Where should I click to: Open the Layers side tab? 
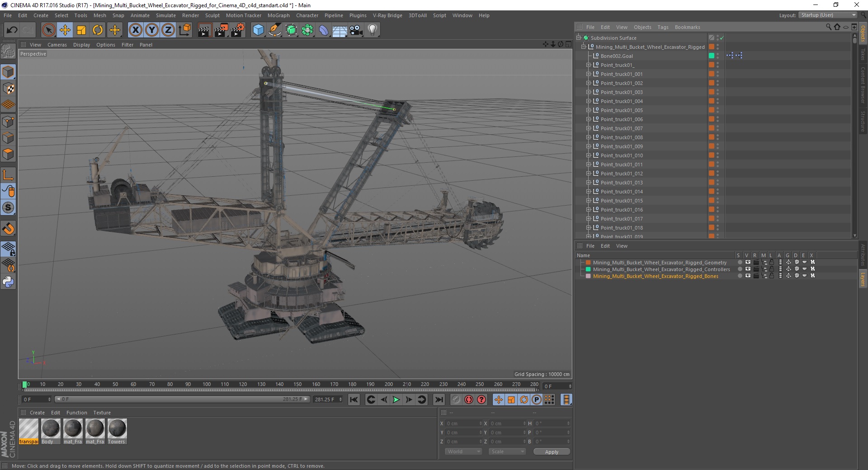863,279
